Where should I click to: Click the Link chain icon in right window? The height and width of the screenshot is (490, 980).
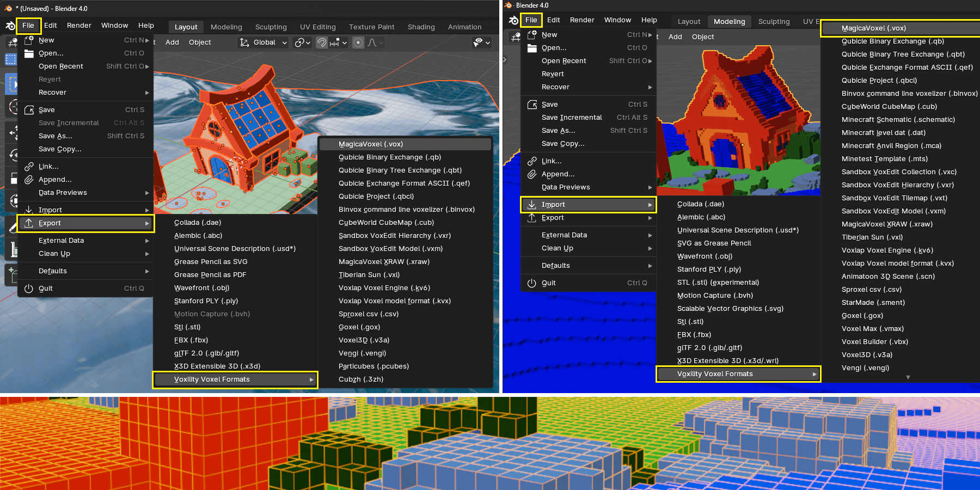[532, 161]
